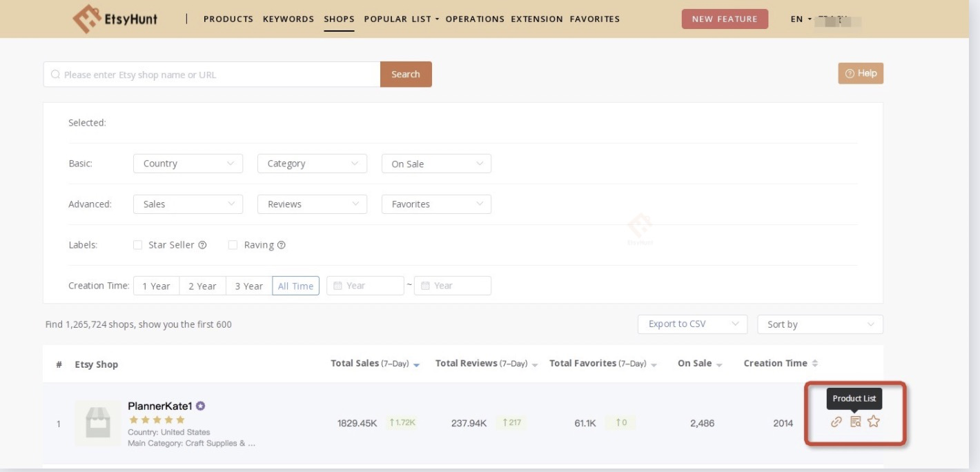Enable the Star Seller checkbox
The image size is (980, 472).
tap(137, 244)
